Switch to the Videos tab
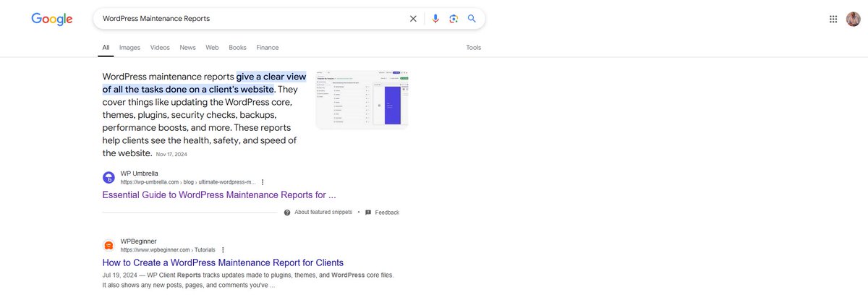 (x=160, y=48)
